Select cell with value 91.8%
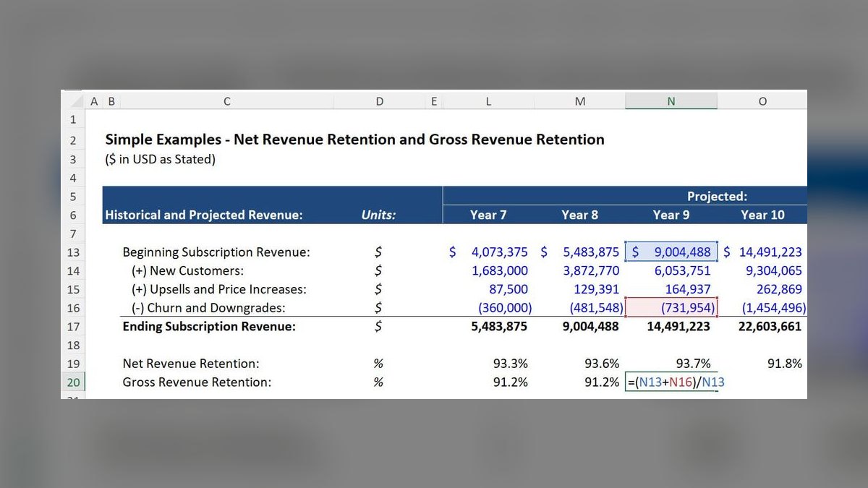The width and height of the screenshot is (868, 488). click(x=785, y=364)
